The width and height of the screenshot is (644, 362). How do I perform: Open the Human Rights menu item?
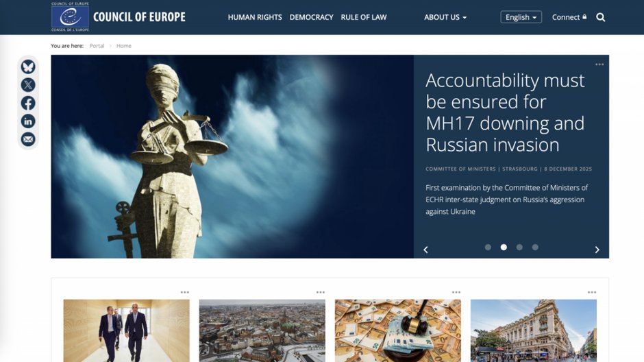tap(255, 17)
